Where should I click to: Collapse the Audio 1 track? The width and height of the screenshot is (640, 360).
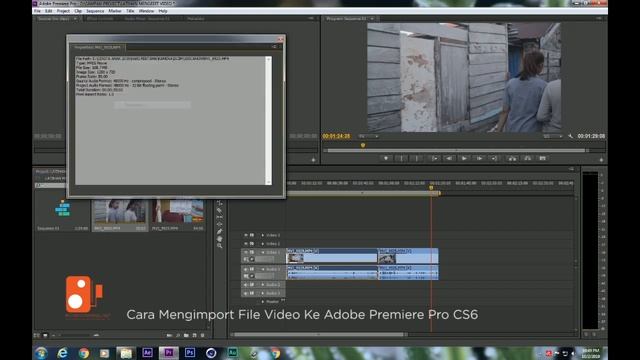pos(263,269)
